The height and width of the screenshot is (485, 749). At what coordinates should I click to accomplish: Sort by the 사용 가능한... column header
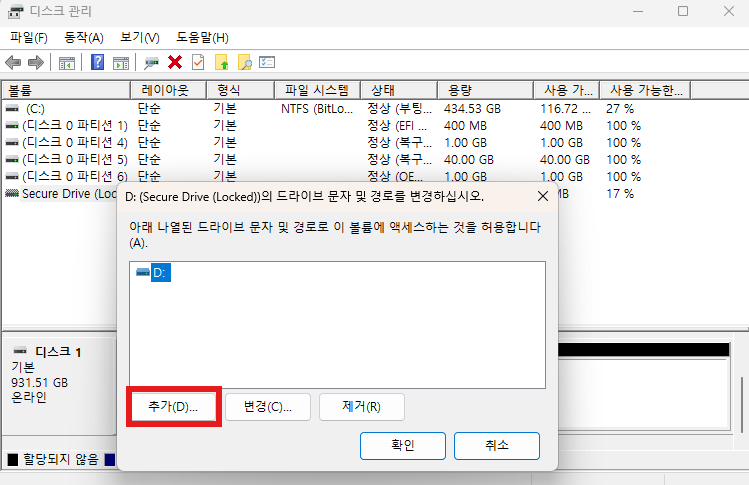click(x=645, y=90)
